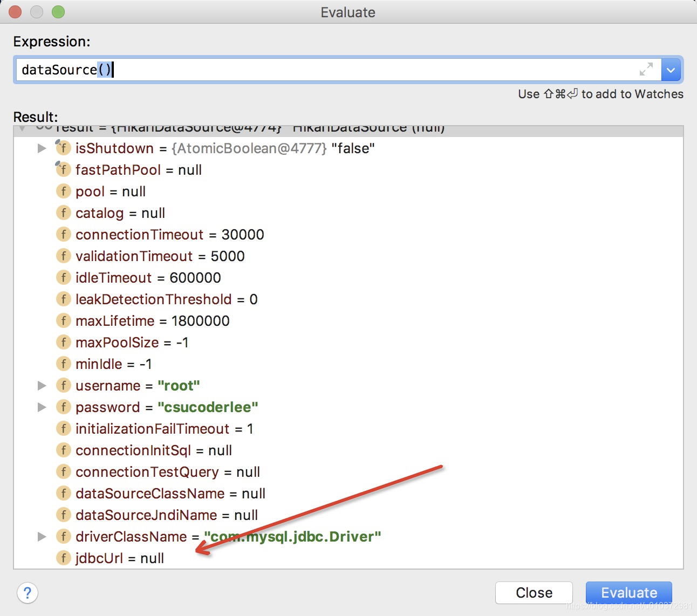
Task: Click the field icon beside connectionTimeout
Action: (63, 234)
